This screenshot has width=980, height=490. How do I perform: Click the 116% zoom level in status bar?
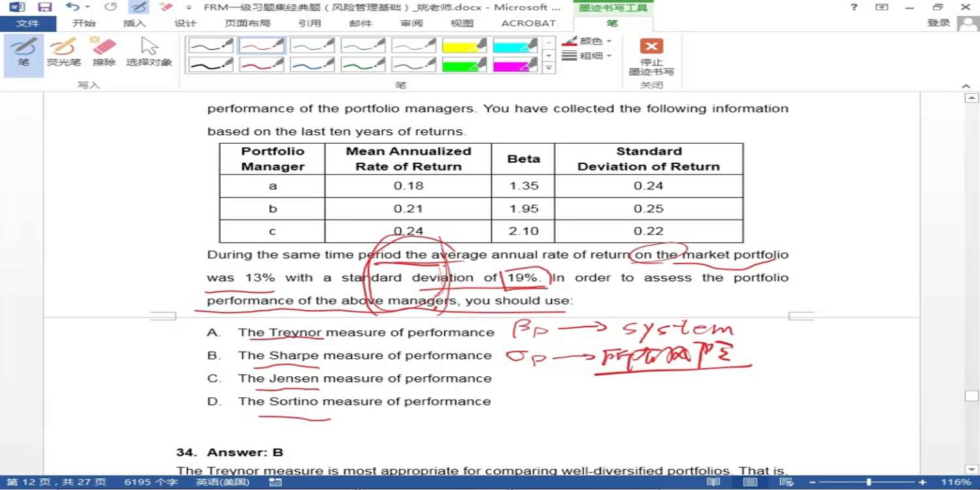(x=956, y=482)
